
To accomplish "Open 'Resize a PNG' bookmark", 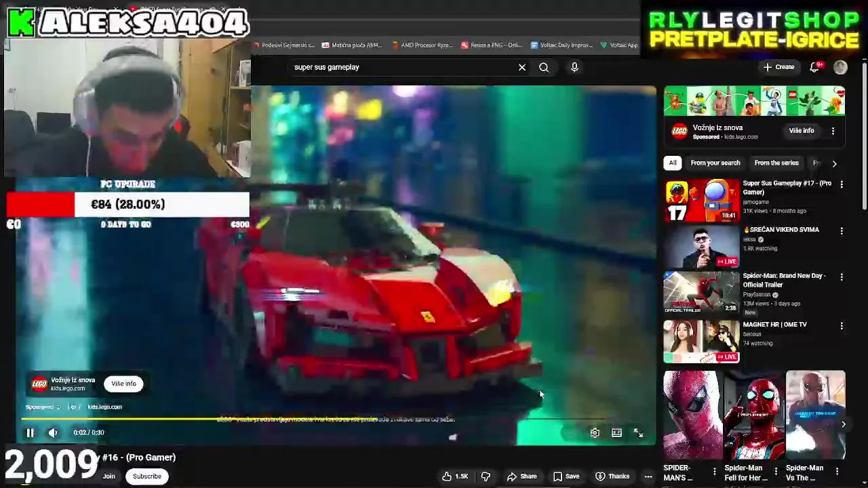I will 492,45.
